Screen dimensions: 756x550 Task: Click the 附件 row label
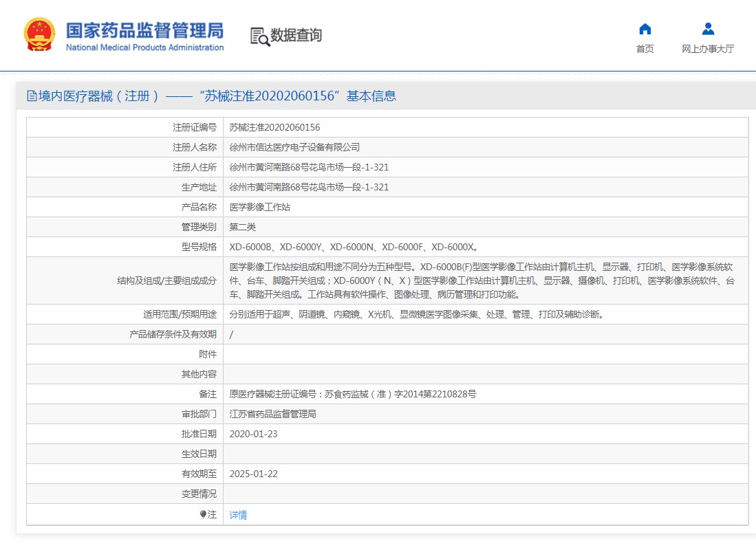(x=208, y=354)
